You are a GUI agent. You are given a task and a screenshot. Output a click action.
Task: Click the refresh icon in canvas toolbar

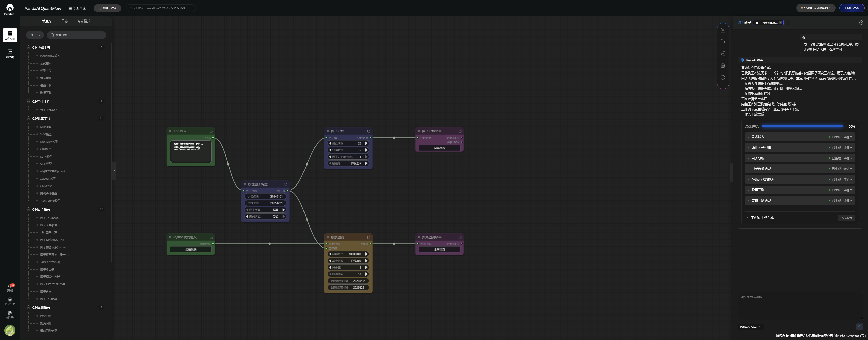[x=723, y=77]
